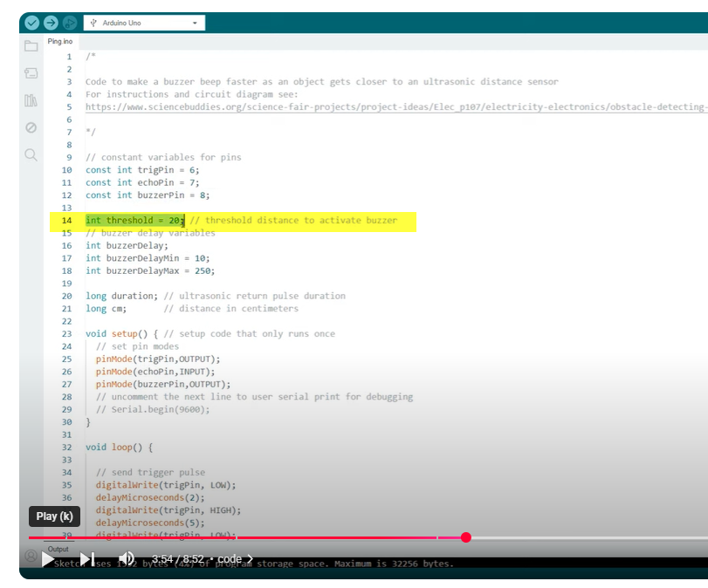Click 'int buzzerDelayMax = 250;' line
Image resolution: width=708 pixels, height=588 pixels.
150,270
